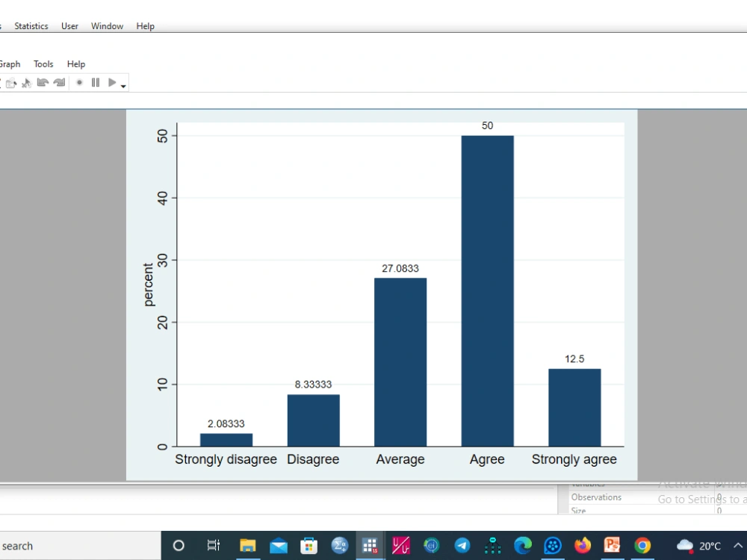Open Cortana circle icon on taskbar
The image size is (747, 560).
coord(179,546)
